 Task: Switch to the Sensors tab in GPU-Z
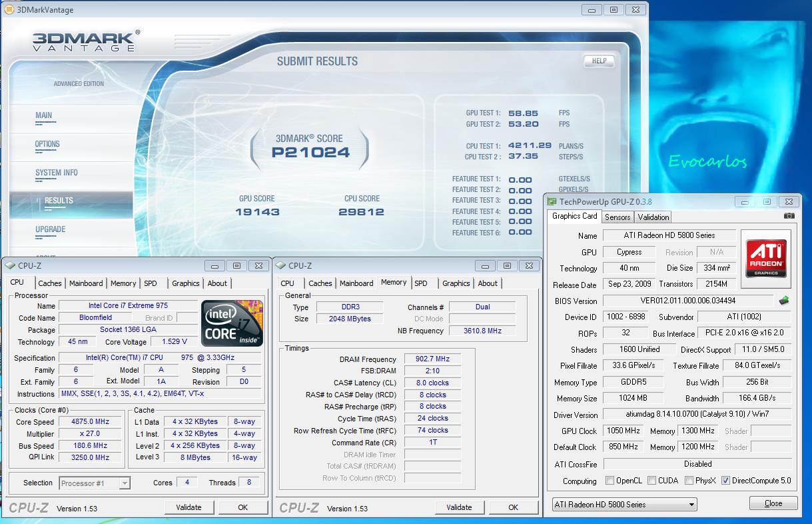click(x=617, y=217)
